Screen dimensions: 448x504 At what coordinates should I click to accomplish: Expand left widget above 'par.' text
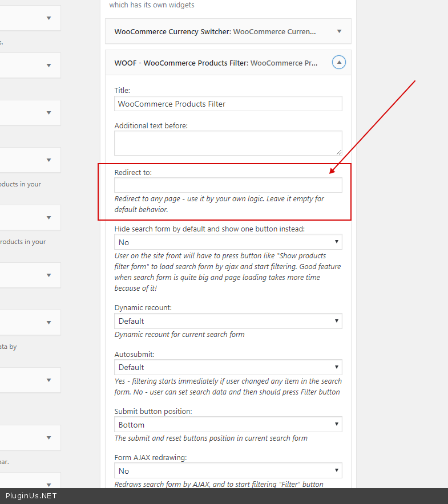point(49,438)
